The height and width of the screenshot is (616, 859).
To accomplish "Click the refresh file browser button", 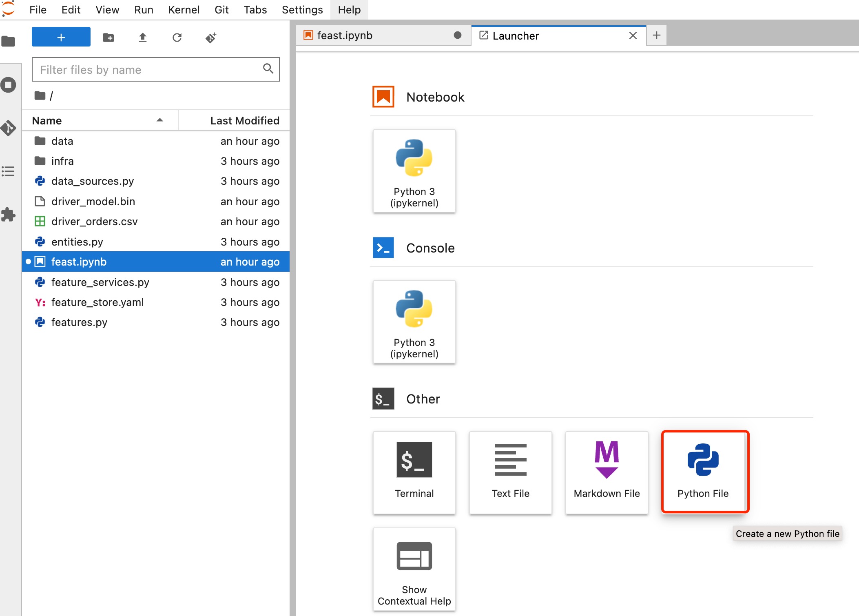I will [x=176, y=37].
